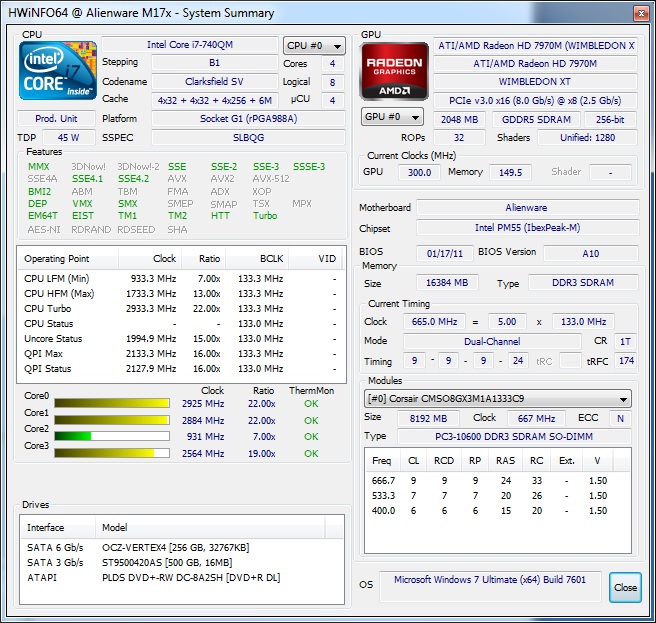Select the CPU Turbo row
Viewport: 656px width, 623px height.
tap(181, 309)
